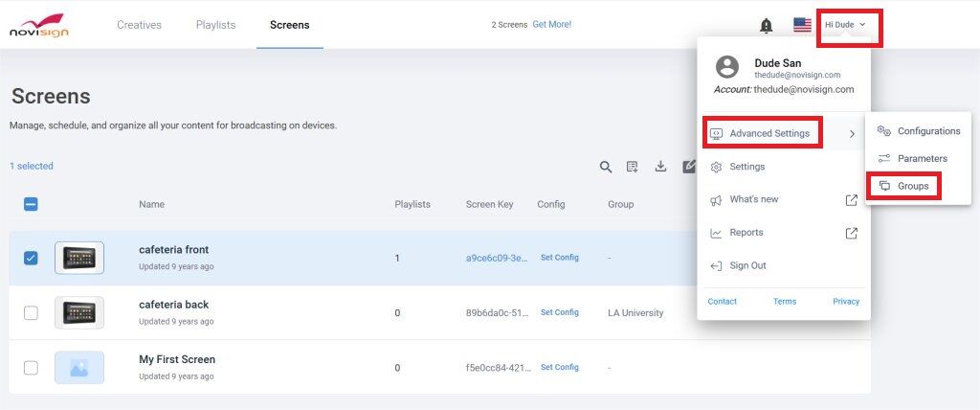Expand the Advanced Settings submenu arrow
Screen dimensions: 980x410
pyautogui.click(x=852, y=134)
